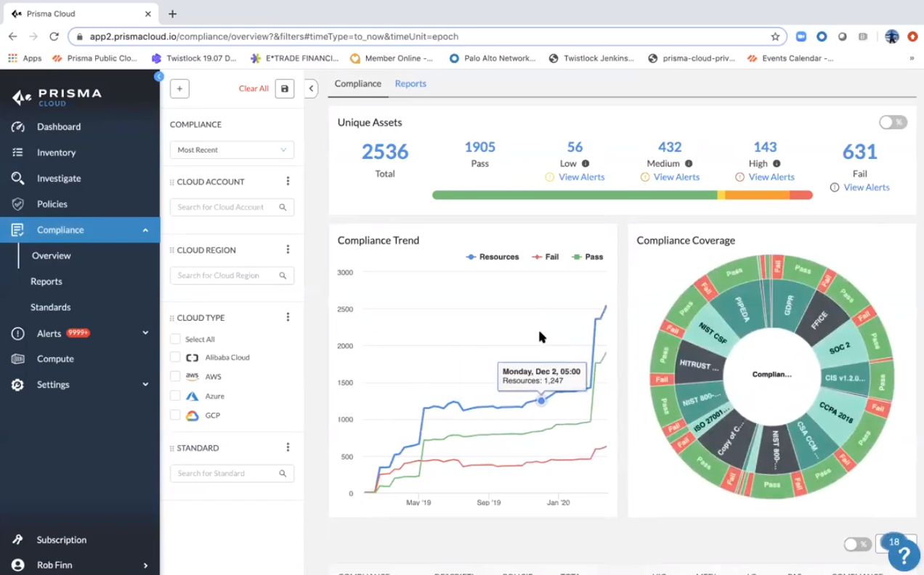Click the Compute icon in the sidebar

click(18, 359)
